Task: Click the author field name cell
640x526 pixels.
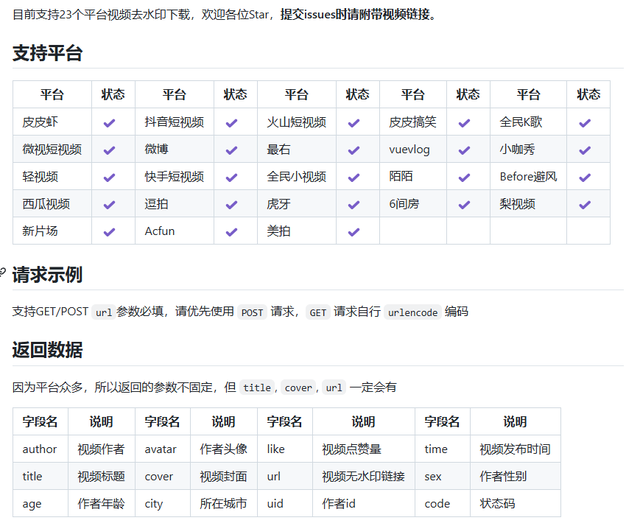Action: point(40,449)
